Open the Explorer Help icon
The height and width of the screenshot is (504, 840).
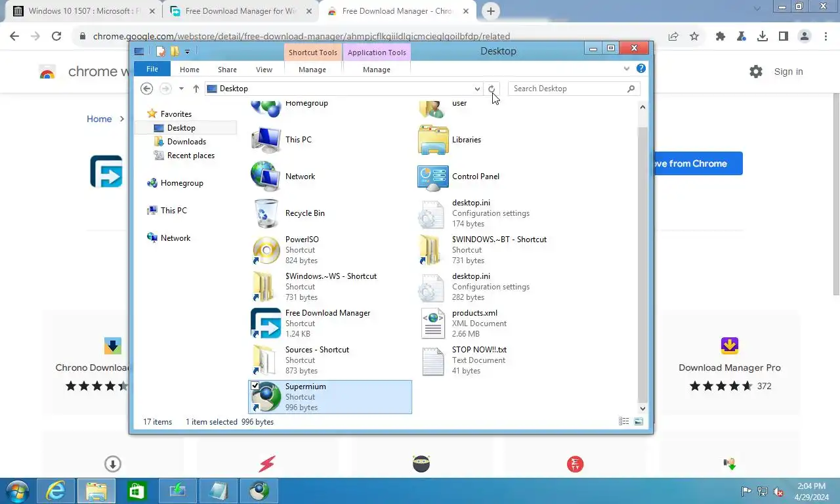click(x=641, y=68)
